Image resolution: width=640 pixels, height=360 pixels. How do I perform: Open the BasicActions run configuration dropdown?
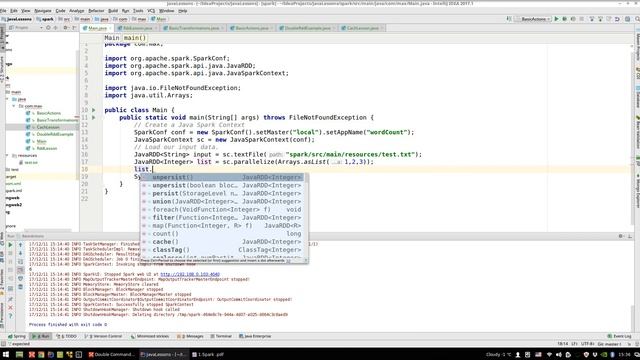click(x=533, y=19)
